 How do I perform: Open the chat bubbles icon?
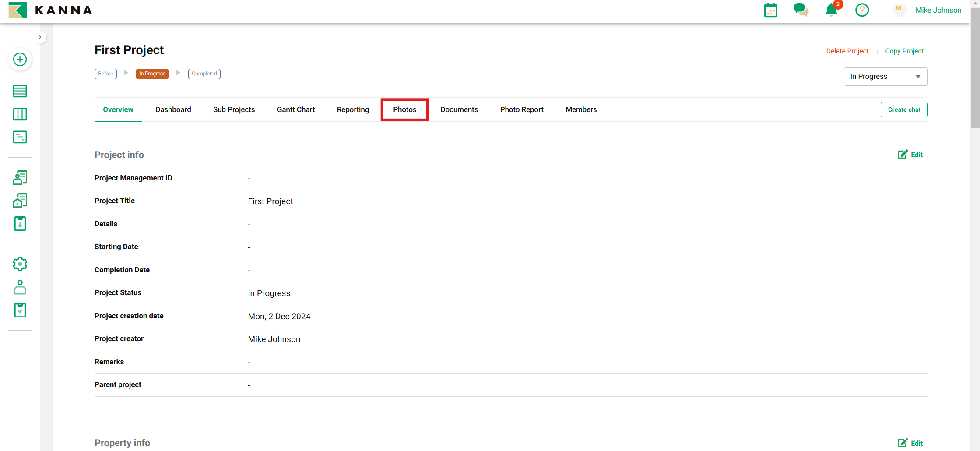coord(801,10)
